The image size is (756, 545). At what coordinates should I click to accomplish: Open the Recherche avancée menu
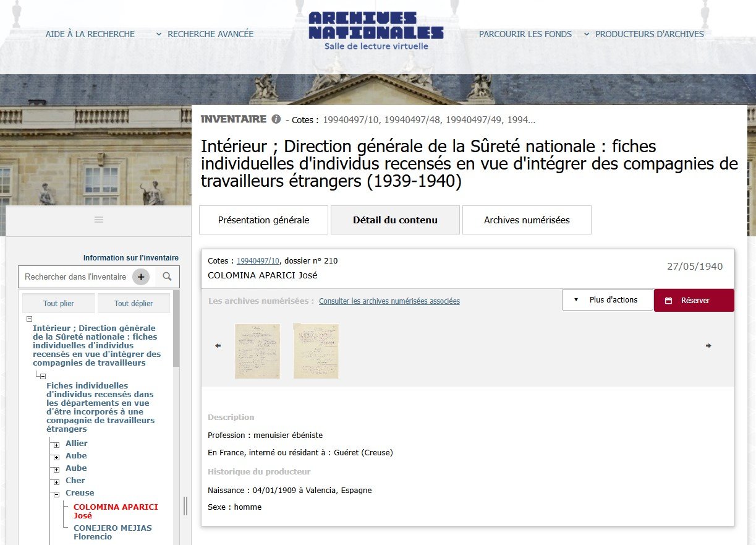(x=205, y=34)
